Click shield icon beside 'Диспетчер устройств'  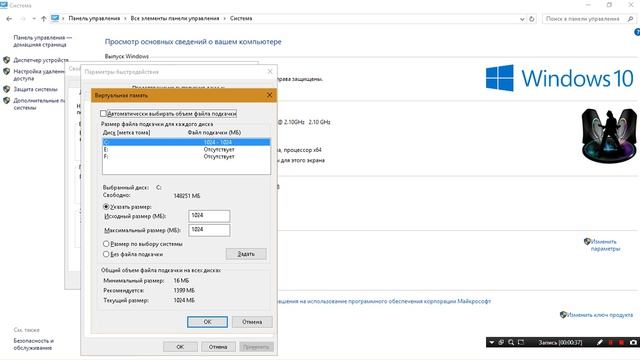pos(7,60)
